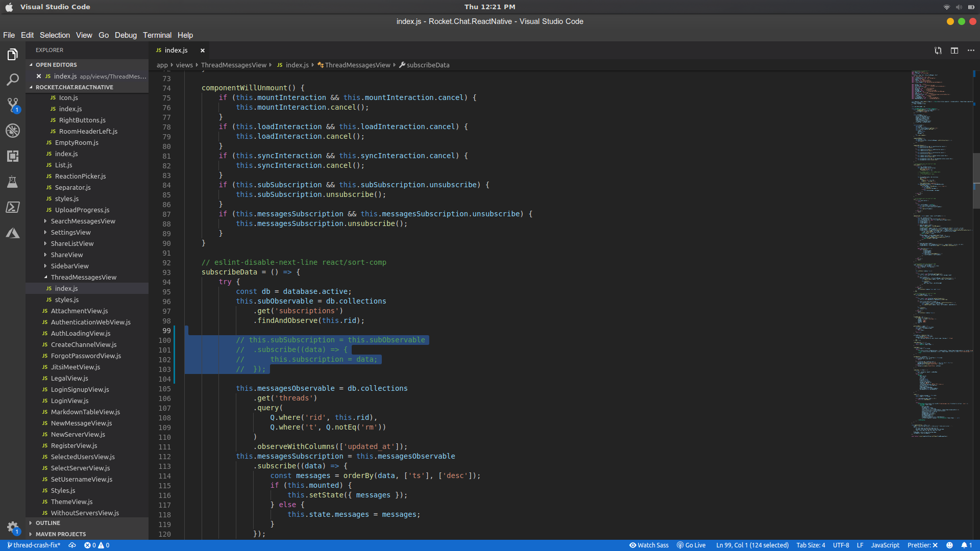Close the index.js editor tab
980x551 pixels.
pos(203,51)
